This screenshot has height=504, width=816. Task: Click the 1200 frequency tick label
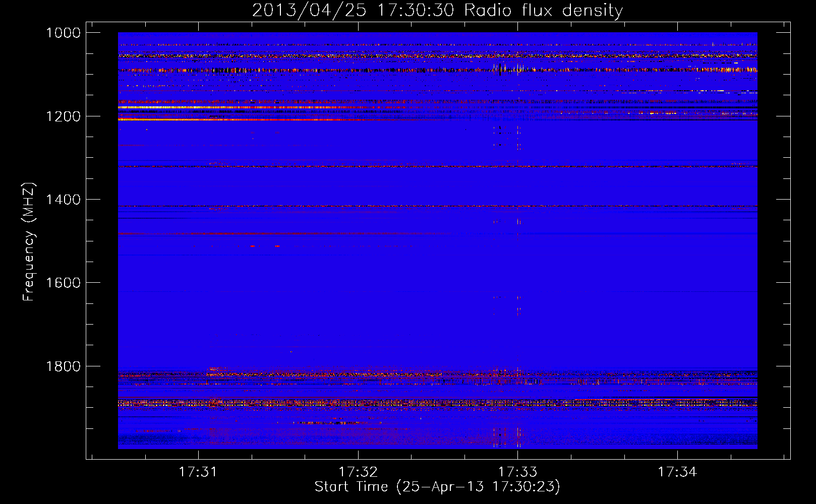pos(63,116)
